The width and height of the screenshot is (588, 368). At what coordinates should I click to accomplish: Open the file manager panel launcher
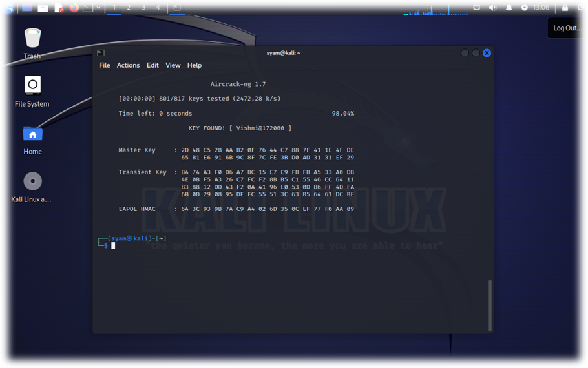[43, 8]
